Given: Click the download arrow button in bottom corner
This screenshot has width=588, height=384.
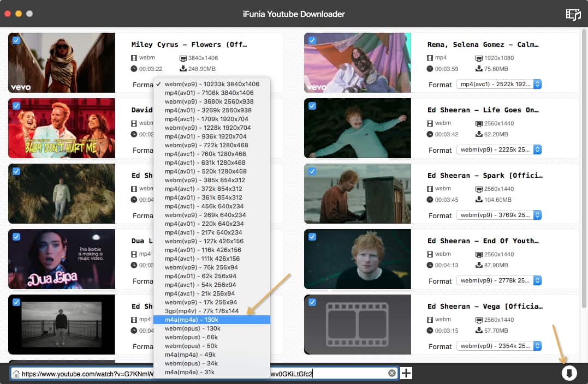Looking at the screenshot, I should [x=569, y=373].
